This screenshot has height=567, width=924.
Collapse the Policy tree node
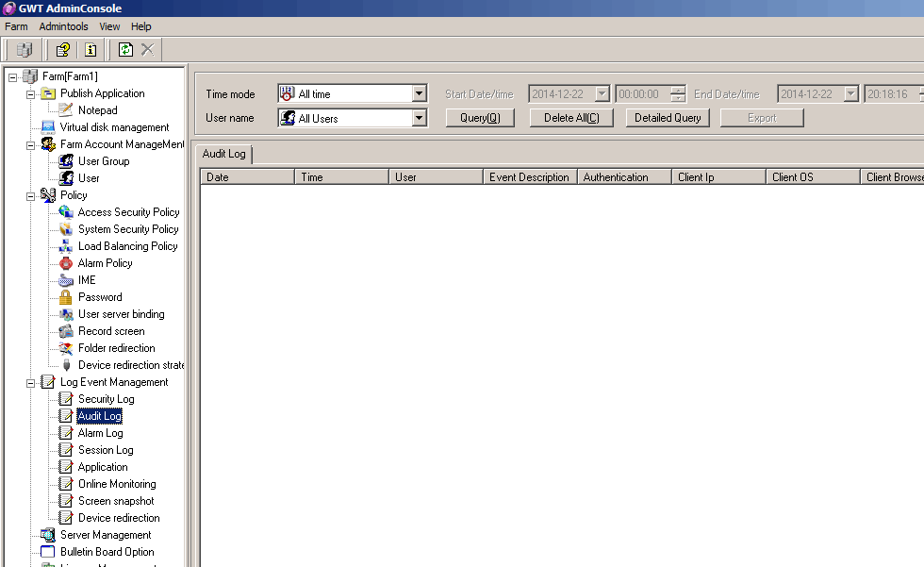[31, 195]
